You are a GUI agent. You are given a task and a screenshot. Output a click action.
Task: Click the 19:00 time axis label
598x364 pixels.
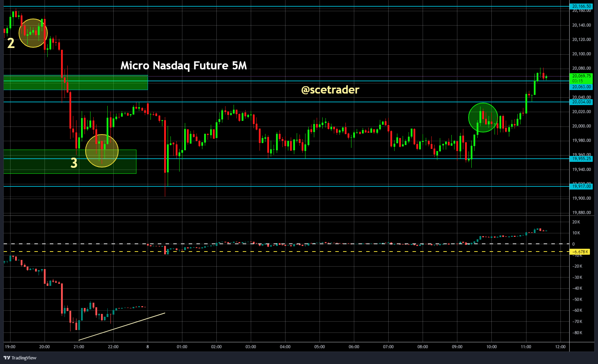(x=10, y=347)
